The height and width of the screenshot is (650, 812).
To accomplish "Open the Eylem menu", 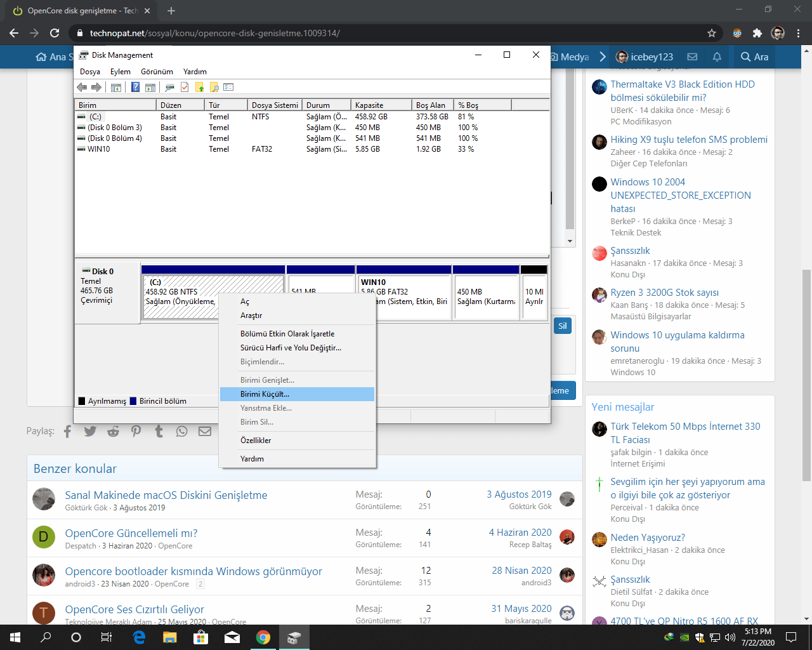I will pos(121,72).
